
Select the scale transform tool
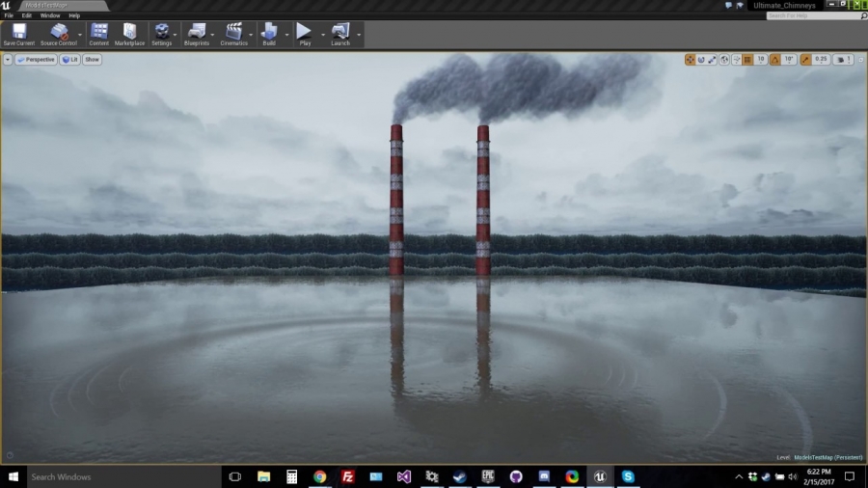click(x=712, y=59)
